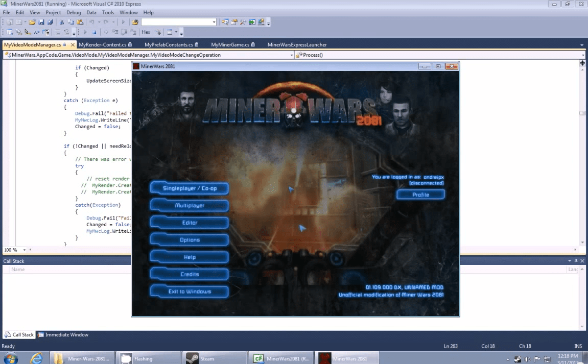
Task: Click the game Help button
Action: click(x=190, y=257)
